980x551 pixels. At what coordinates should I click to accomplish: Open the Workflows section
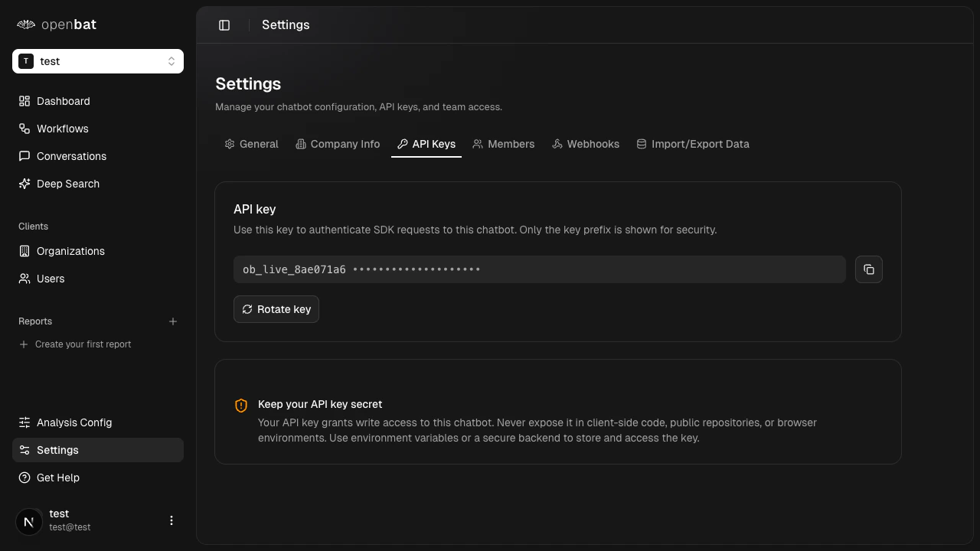coord(62,129)
